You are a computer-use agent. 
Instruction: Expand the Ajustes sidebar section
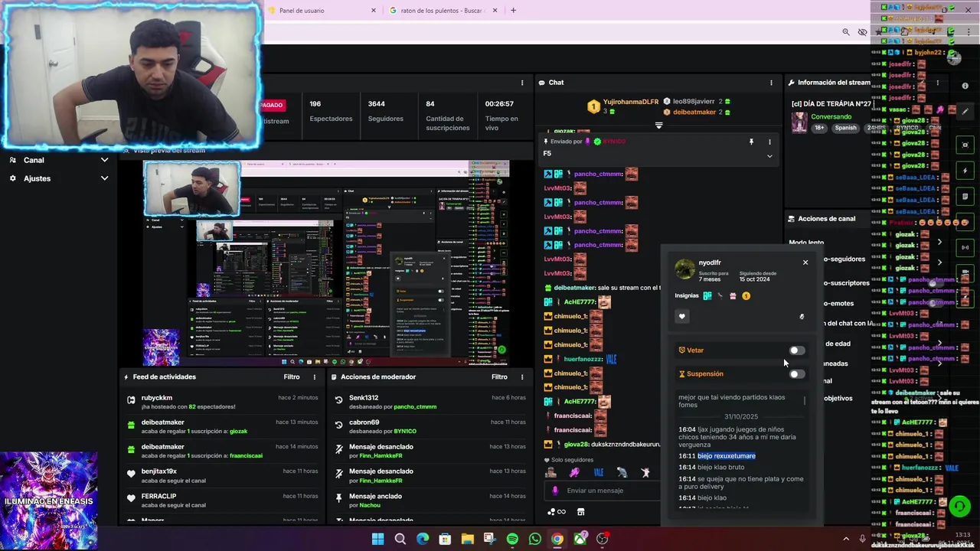58,178
